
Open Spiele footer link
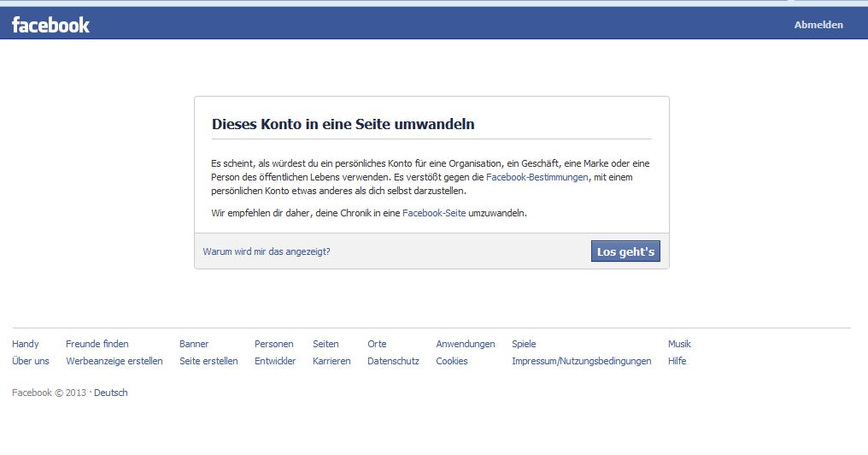[x=524, y=344]
